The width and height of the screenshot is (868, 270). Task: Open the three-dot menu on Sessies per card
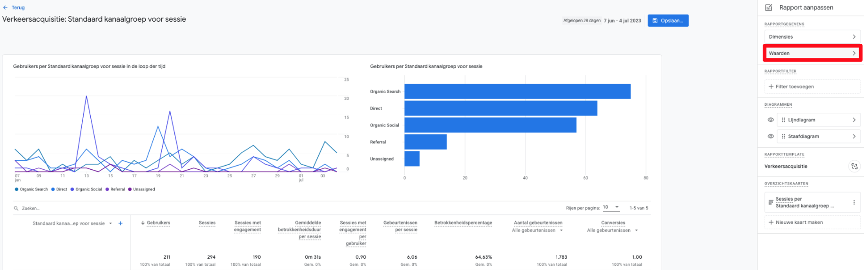tap(854, 203)
